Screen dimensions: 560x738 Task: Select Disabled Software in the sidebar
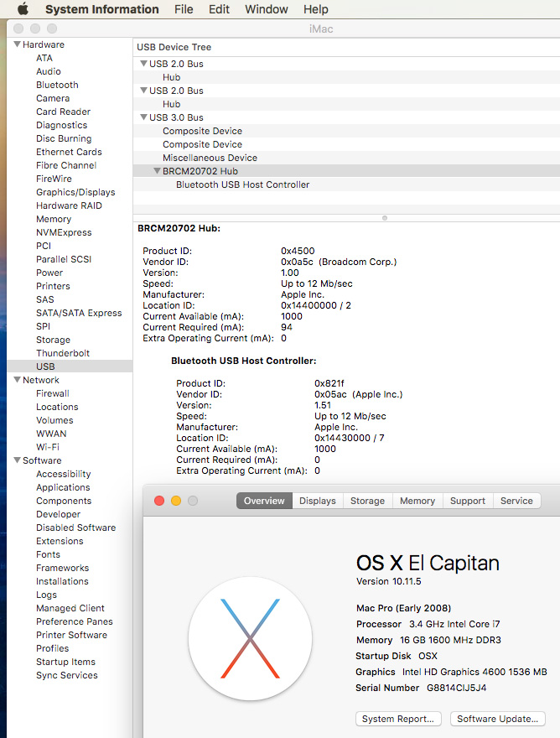coord(75,528)
